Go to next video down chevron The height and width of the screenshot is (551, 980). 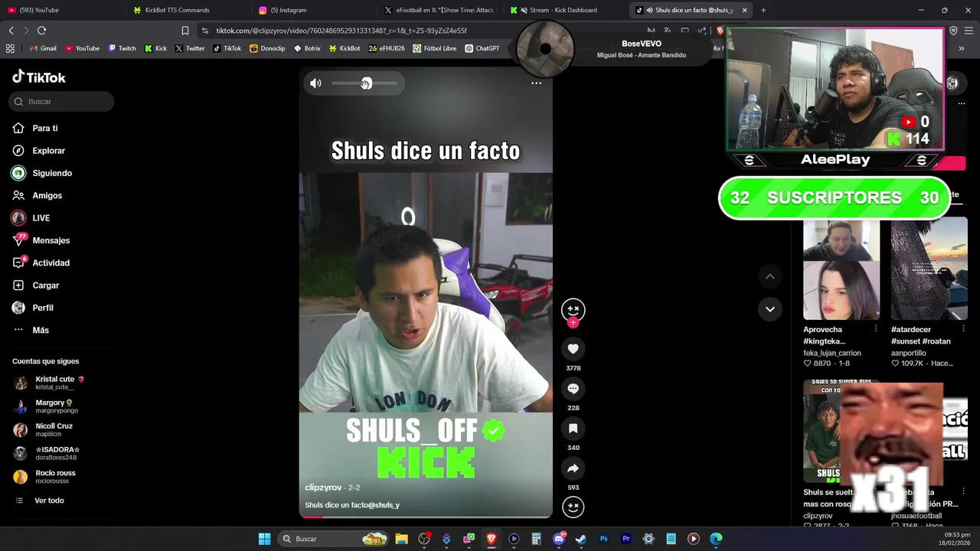click(770, 309)
